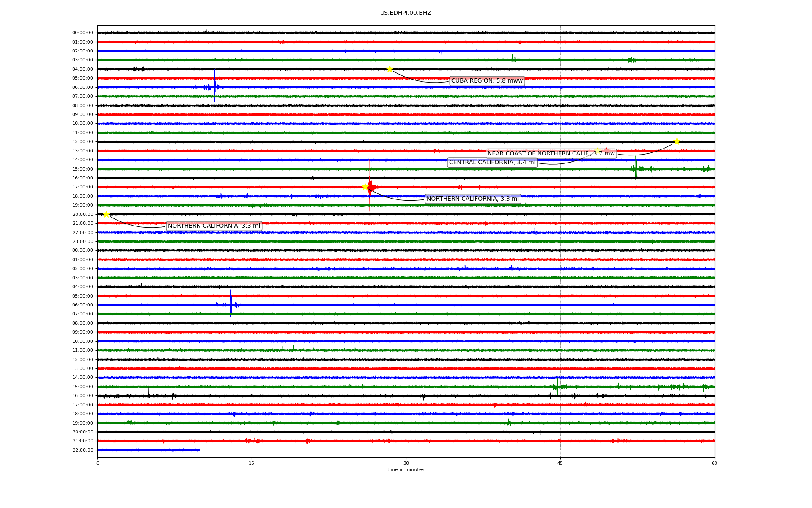Click the NORTHERN CALIFORNIA label near the 18:00:00 trace

pyautogui.click(x=472, y=199)
